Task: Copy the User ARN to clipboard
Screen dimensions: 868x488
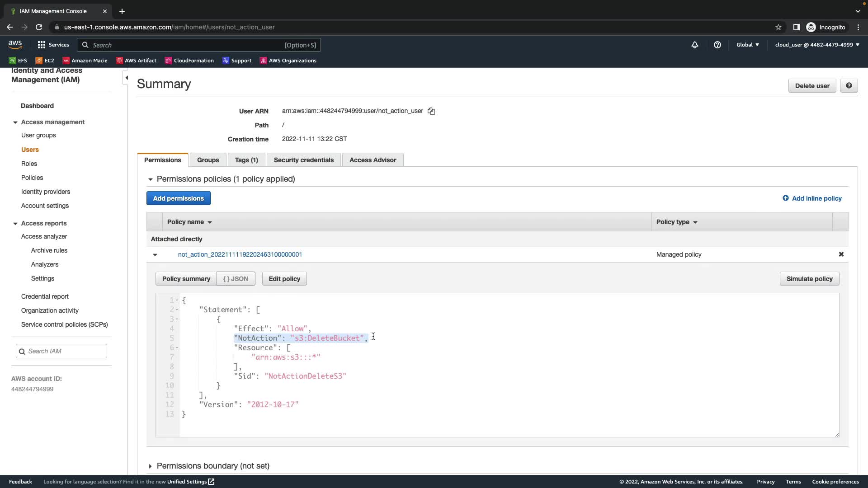Action: click(431, 111)
